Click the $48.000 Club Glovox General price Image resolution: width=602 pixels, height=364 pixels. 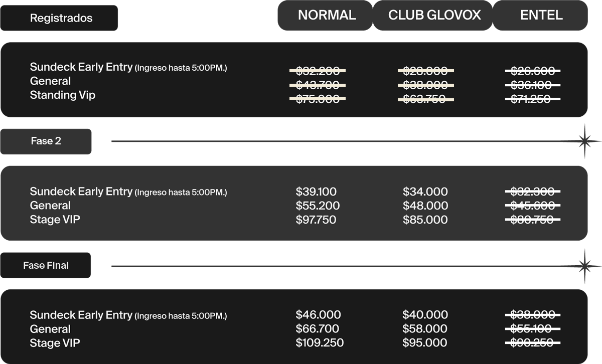(425, 206)
